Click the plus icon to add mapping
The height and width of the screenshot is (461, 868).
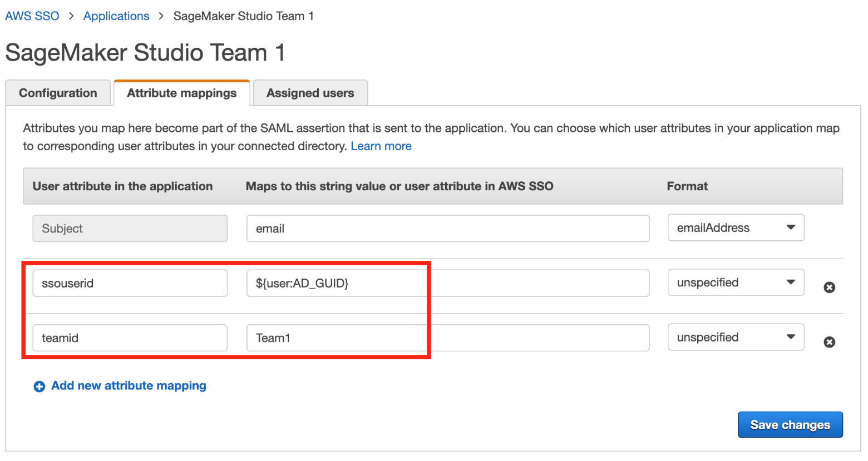pyautogui.click(x=39, y=386)
